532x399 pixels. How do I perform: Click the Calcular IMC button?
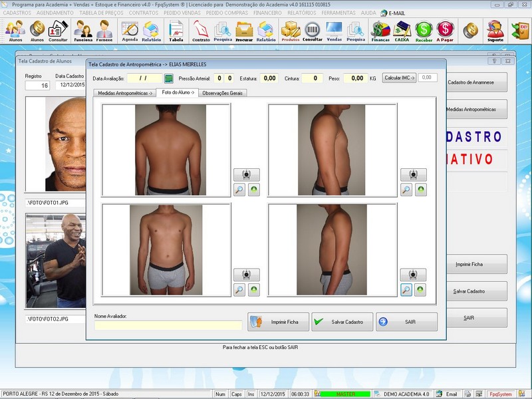coord(400,78)
